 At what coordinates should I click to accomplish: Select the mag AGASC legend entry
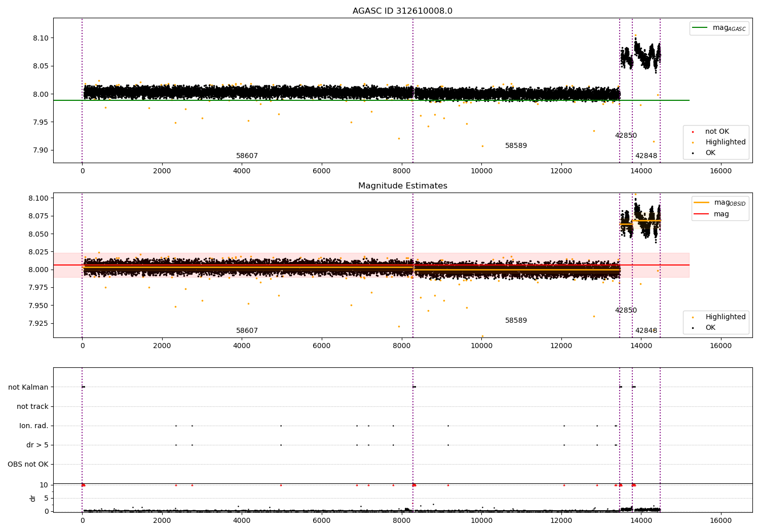coord(719,28)
